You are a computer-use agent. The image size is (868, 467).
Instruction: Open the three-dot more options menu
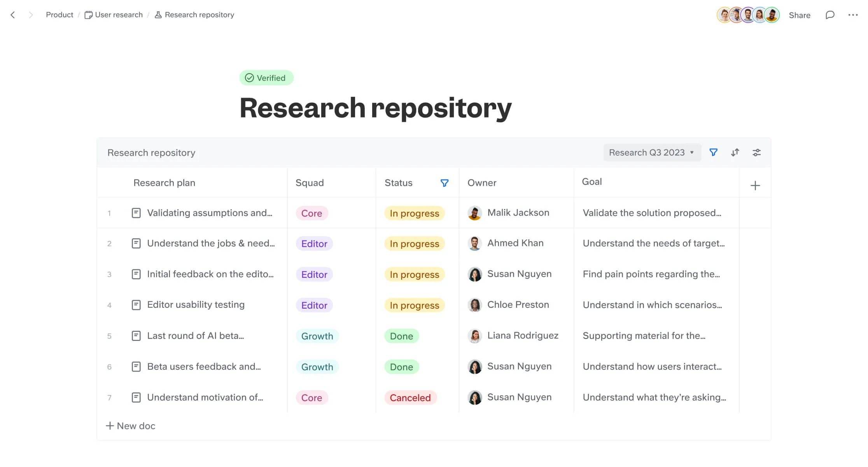click(x=853, y=15)
